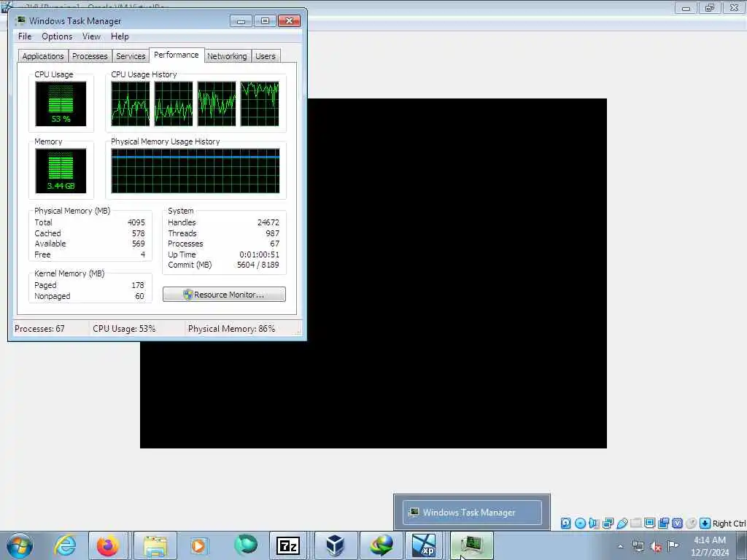The height and width of the screenshot is (560, 747).
Task: Click the VirtualBox recording status icon
Action: (x=663, y=524)
